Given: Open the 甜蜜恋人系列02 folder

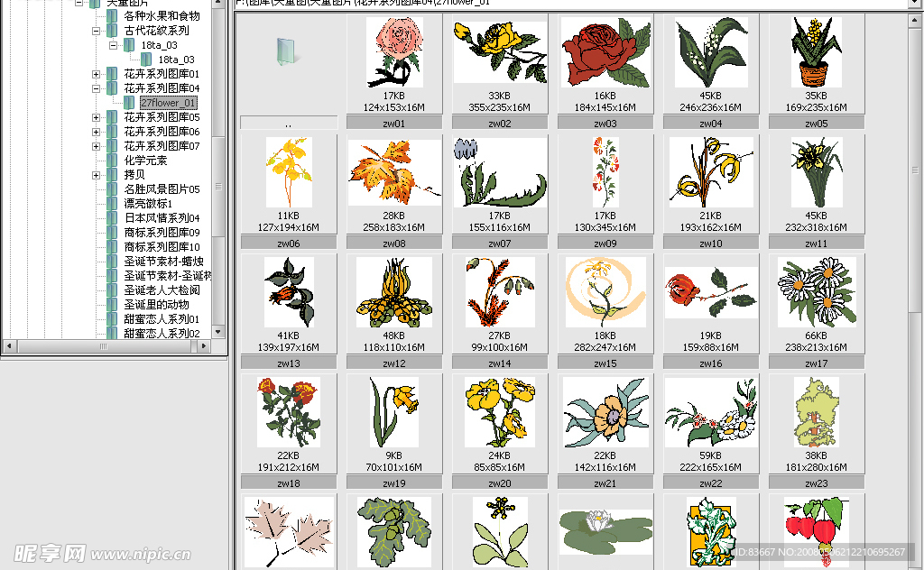Looking at the screenshot, I should (162, 334).
